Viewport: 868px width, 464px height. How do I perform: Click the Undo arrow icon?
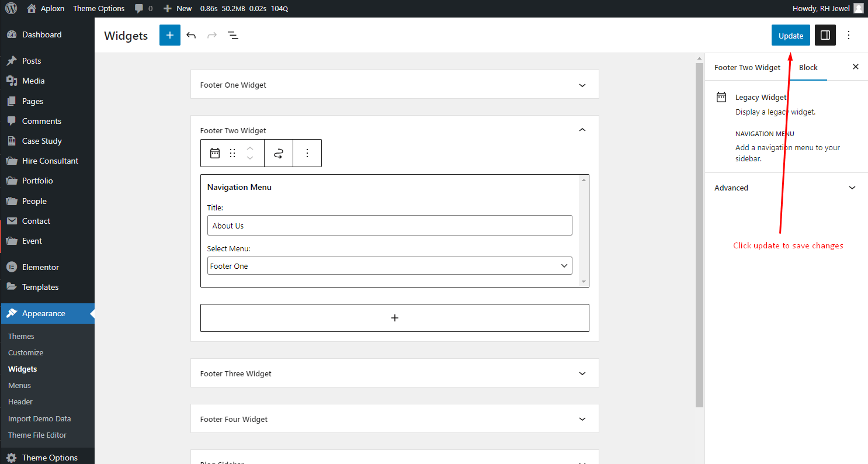(191, 35)
